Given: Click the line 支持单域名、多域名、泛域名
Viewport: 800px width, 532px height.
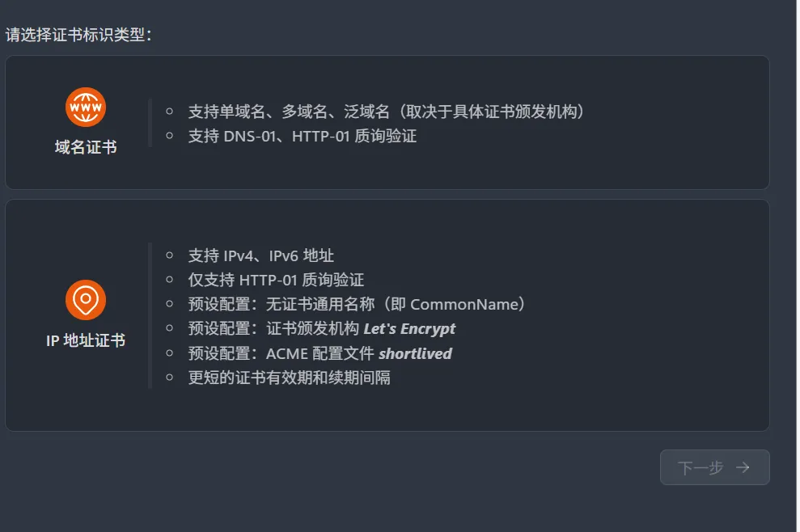Looking at the screenshot, I should pos(324,112).
